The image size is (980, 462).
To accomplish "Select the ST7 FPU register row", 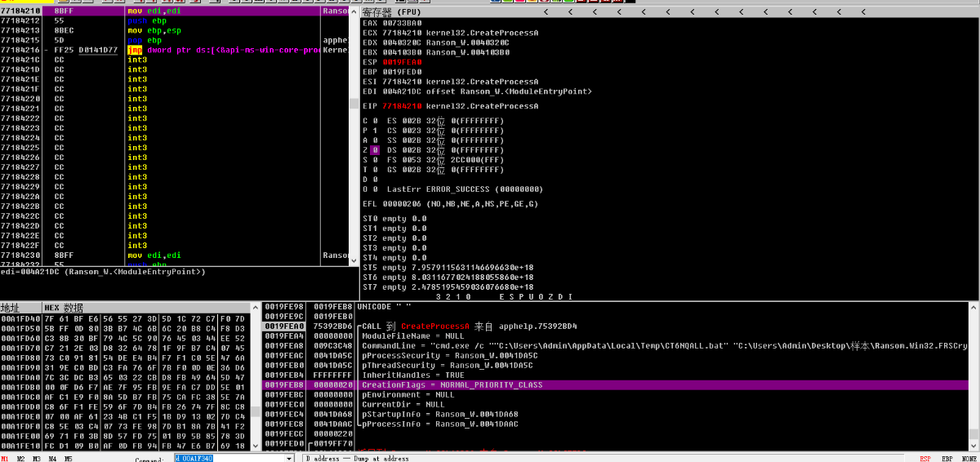I will (448, 287).
